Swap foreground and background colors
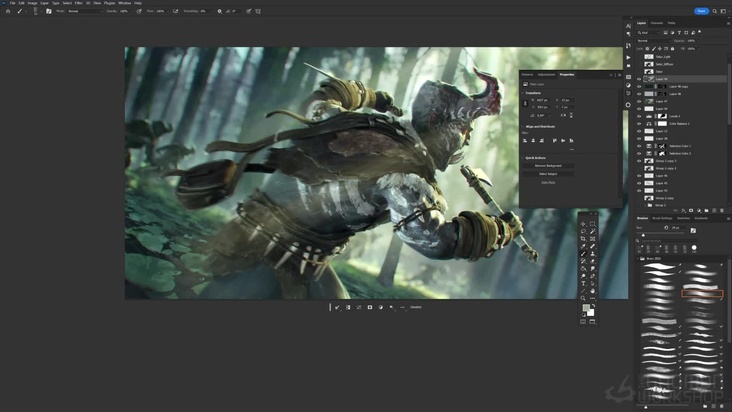 tap(593, 306)
